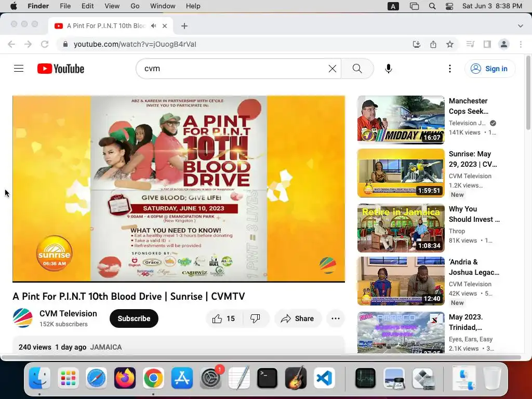This screenshot has height=399, width=532.
Task: Open Andria & Joshua Legacy thumbnail
Action: [401, 281]
